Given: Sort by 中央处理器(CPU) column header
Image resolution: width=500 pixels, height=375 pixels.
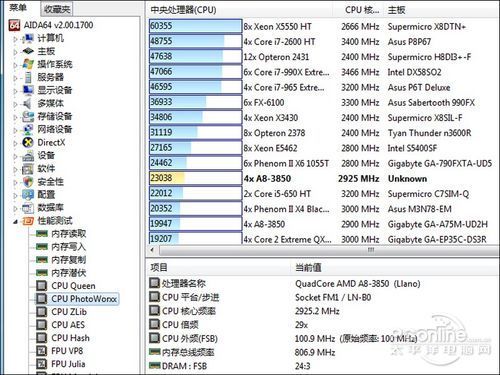Looking at the screenshot, I should click(x=239, y=10).
